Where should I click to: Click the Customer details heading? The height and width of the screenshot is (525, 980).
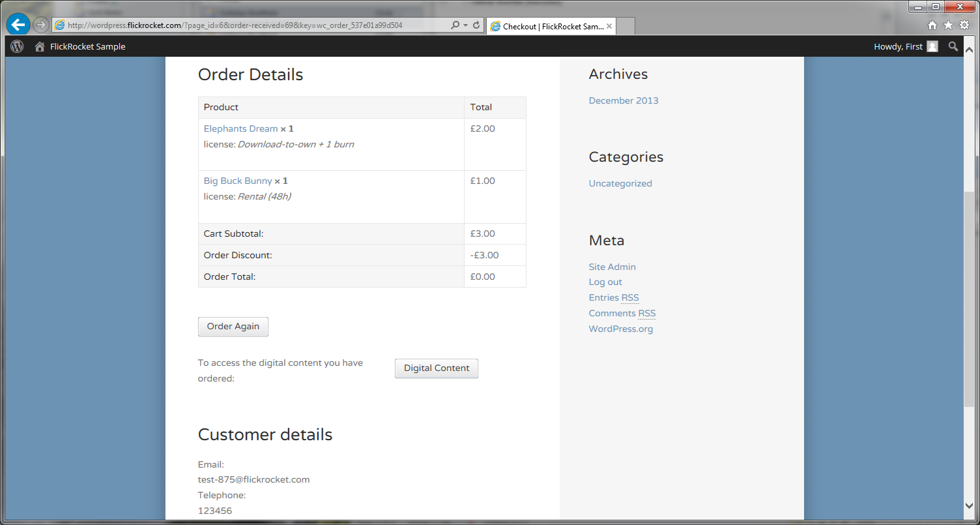tap(265, 434)
